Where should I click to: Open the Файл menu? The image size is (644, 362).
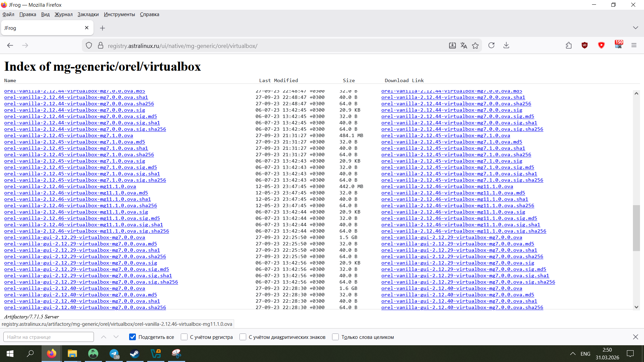pos(8,14)
